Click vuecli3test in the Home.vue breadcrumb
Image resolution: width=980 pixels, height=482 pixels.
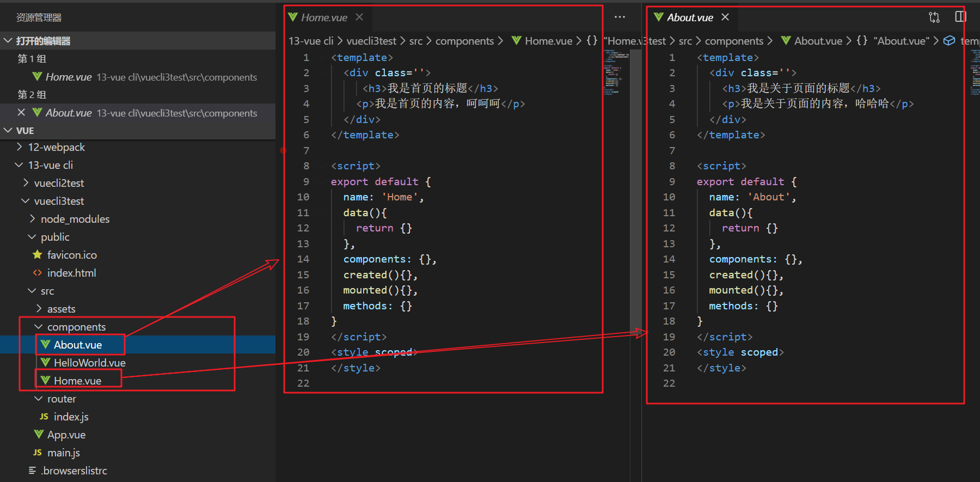[371, 41]
